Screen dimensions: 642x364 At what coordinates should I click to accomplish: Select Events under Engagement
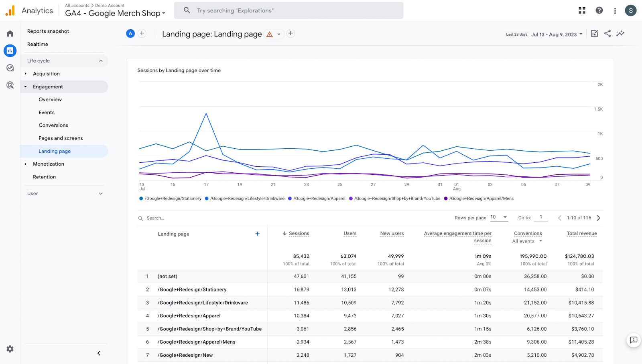46,112
